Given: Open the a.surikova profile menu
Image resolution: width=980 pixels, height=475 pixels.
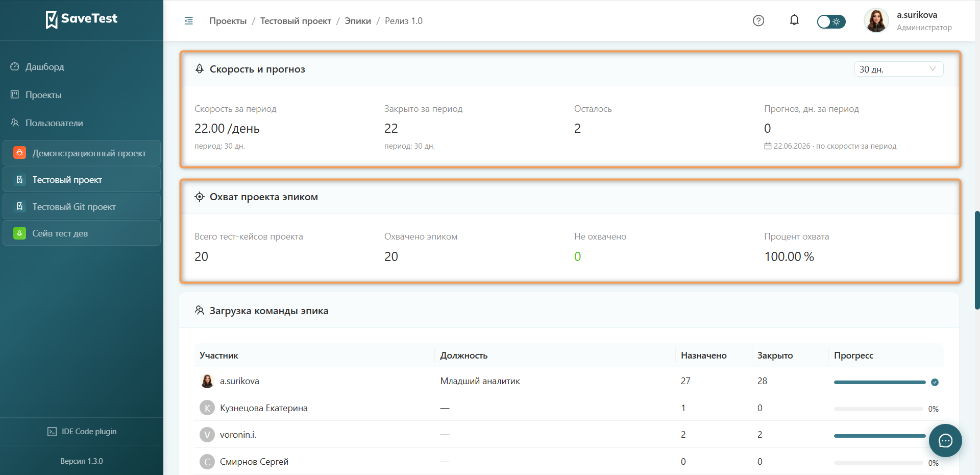Looking at the screenshot, I should point(908,21).
